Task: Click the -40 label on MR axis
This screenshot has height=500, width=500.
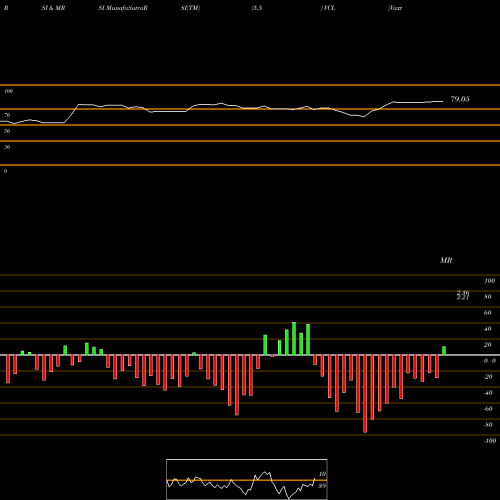Action: [x=488, y=393]
